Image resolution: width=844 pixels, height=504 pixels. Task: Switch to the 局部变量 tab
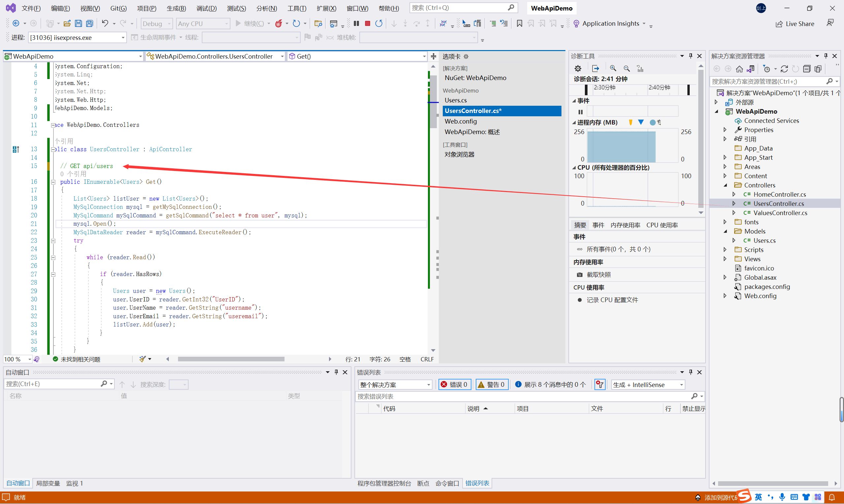(x=48, y=483)
